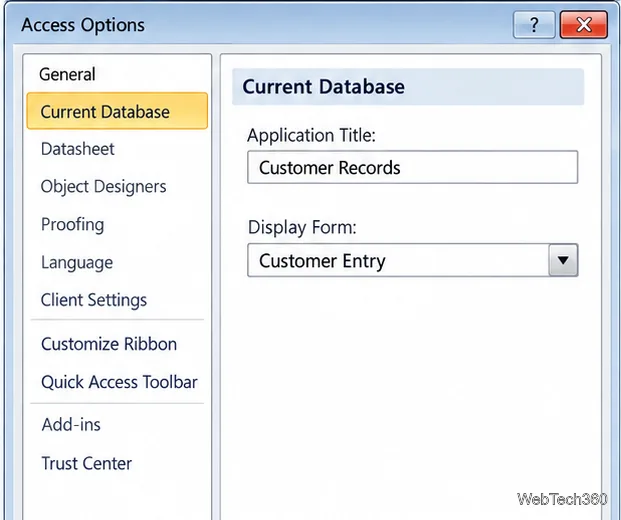Screen dimensions: 621x520
Task: Select the General category
Action: tap(67, 74)
